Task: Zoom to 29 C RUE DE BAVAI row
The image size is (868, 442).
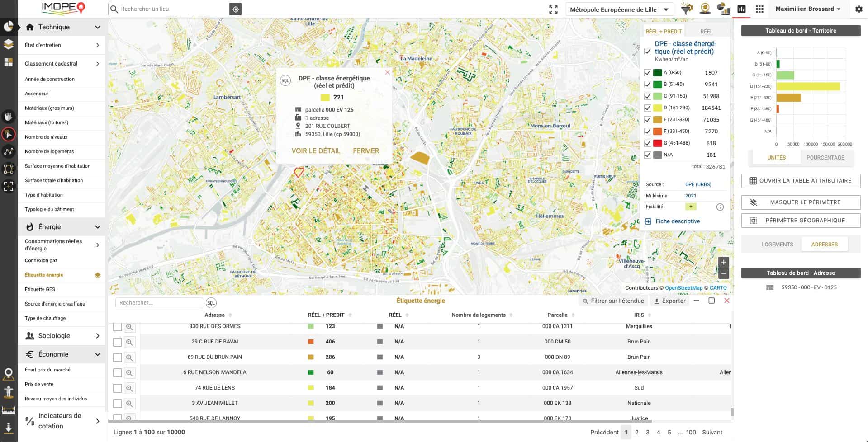Action: point(129,342)
